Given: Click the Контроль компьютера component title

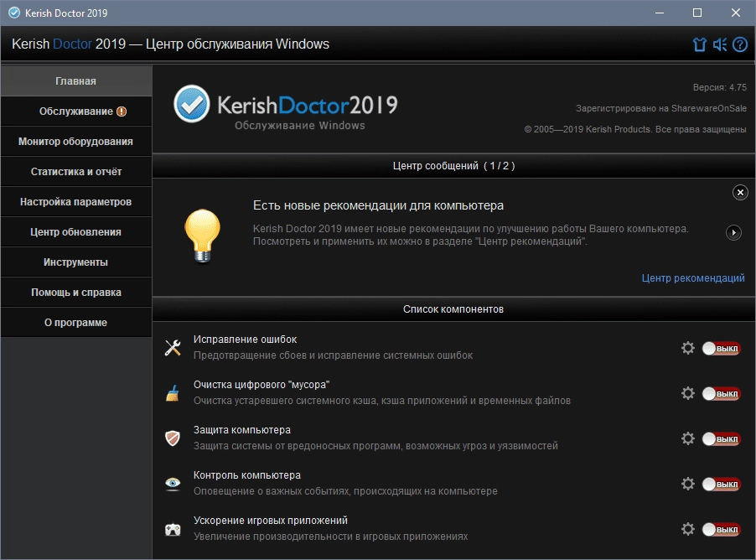Looking at the screenshot, I should click(247, 475).
